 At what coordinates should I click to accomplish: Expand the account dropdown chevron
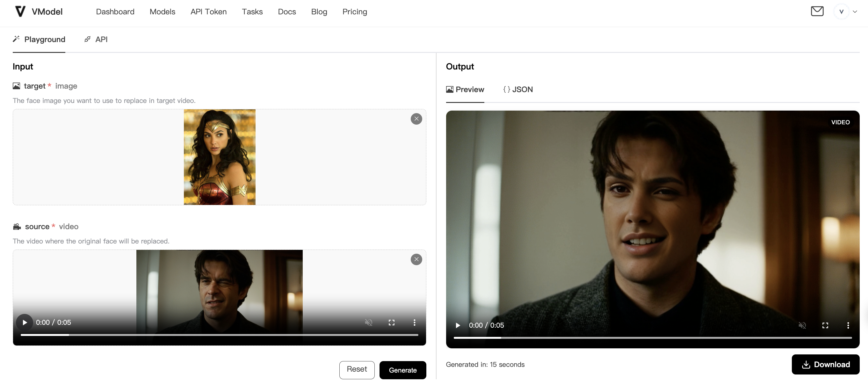pos(855,12)
